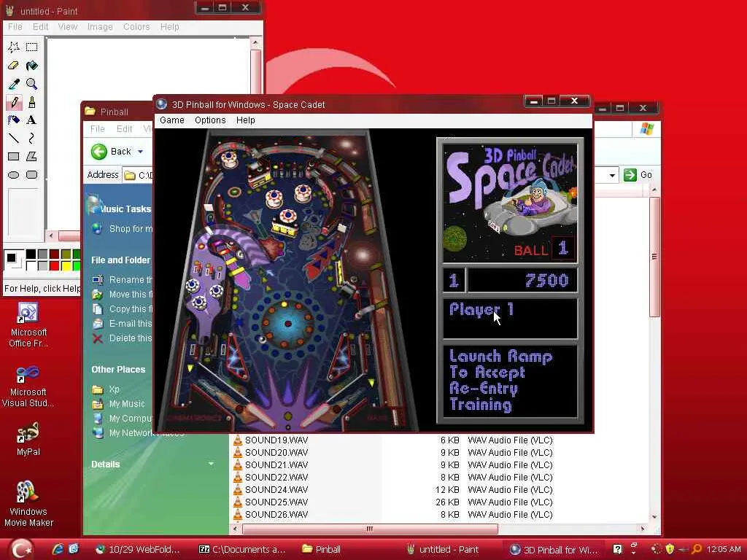
Task: Select the SOUND24.WAV file
Action: tap(270, 489)
